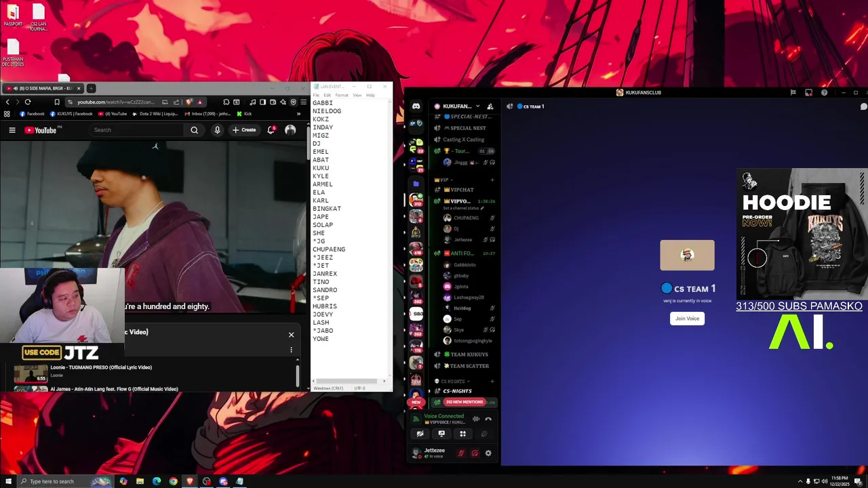The image size is (868, 488).
Task: Join TEAM KUKUYS voice channel
Action: tap(465, 354)
